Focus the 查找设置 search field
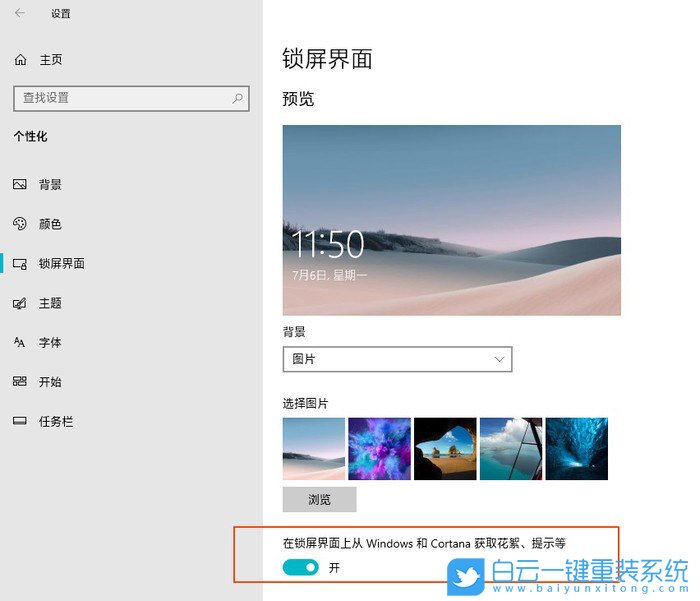The image size is (700, 601). [x=131, y=98]
